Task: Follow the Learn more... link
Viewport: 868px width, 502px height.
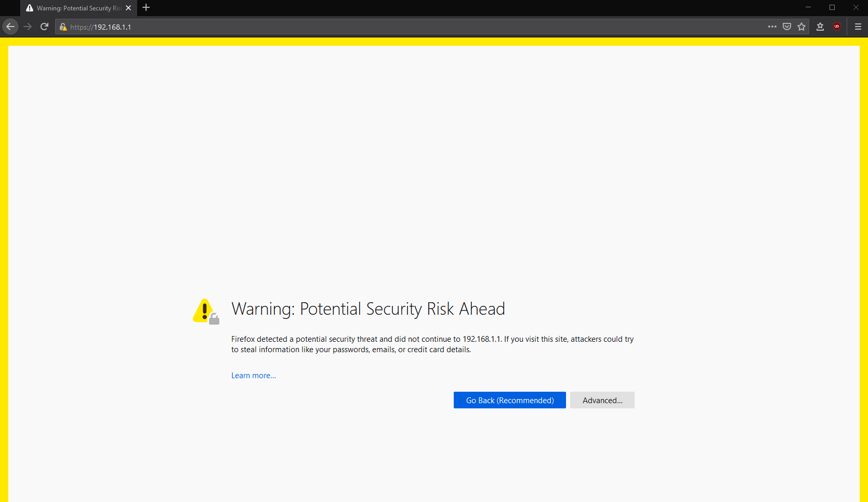Action: point(254,376)
